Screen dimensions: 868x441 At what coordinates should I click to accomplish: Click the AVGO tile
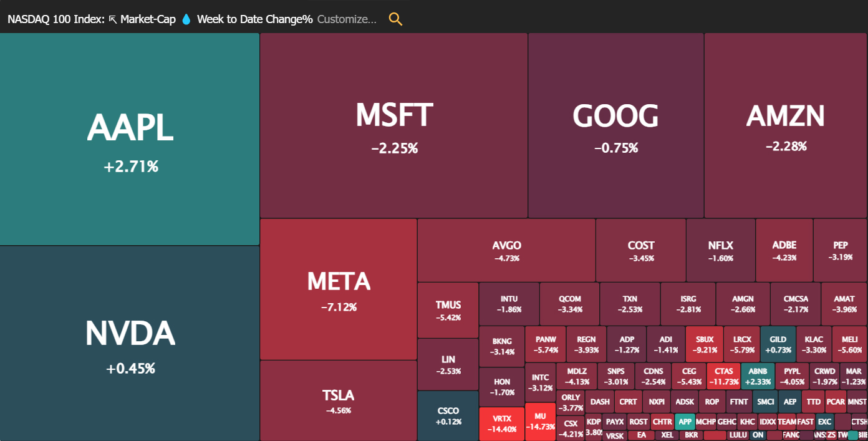click(x=506, y=250)
